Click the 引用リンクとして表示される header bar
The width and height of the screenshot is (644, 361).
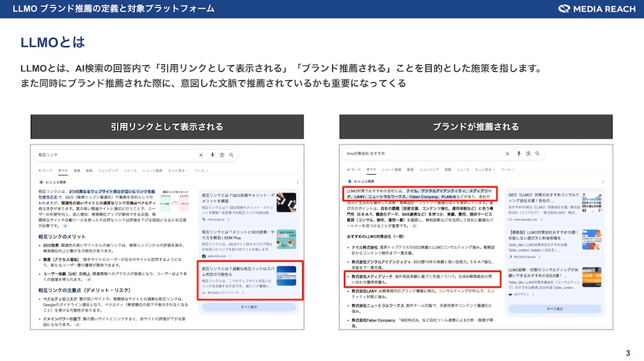[167, 127]
